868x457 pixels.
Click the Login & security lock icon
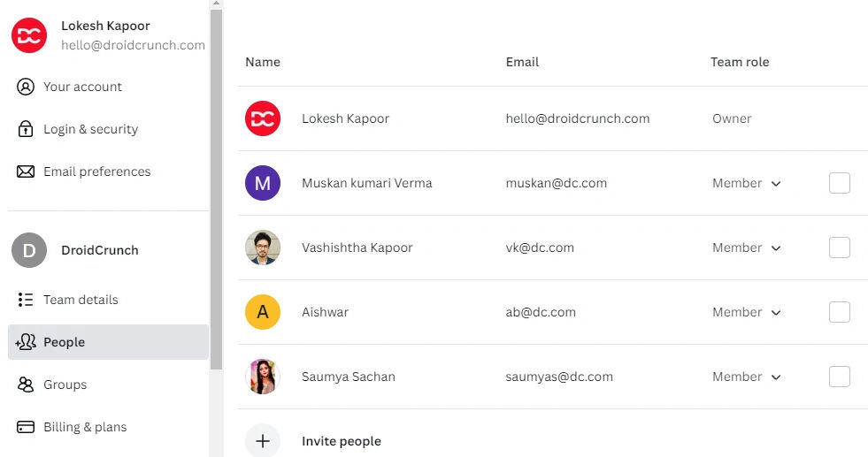[x=26, y=129]
